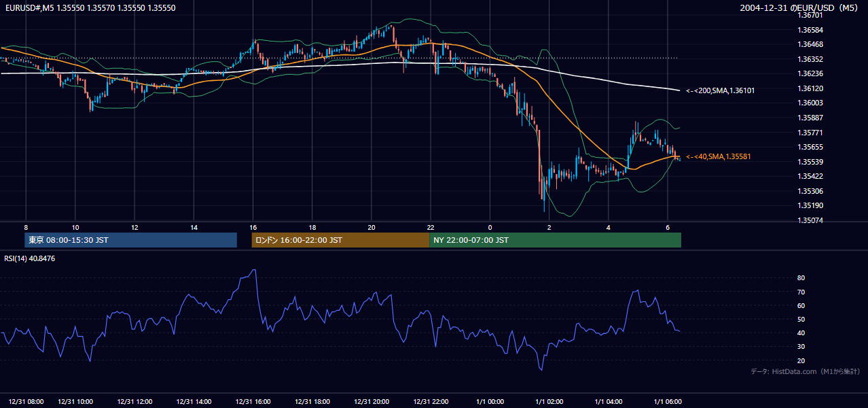
Task: Click price axis value 1.36584
Action: [810, 30]
